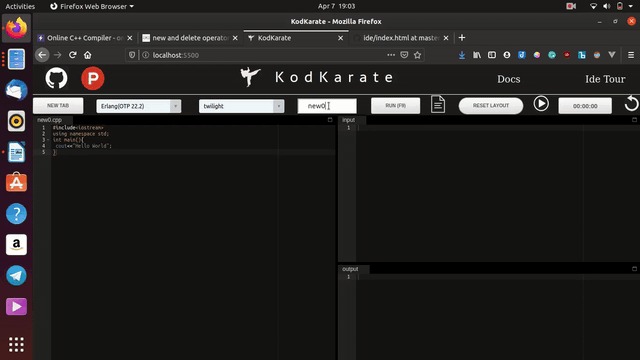
Task: Click the NEW TAB button
Action: [x=58, y=105]
